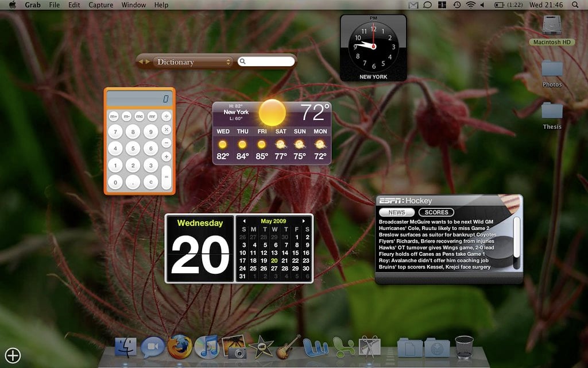The width and height of the screenshot is (588, 368).
Task: Select the News view in ESPN widget
Action: point(397,212)
